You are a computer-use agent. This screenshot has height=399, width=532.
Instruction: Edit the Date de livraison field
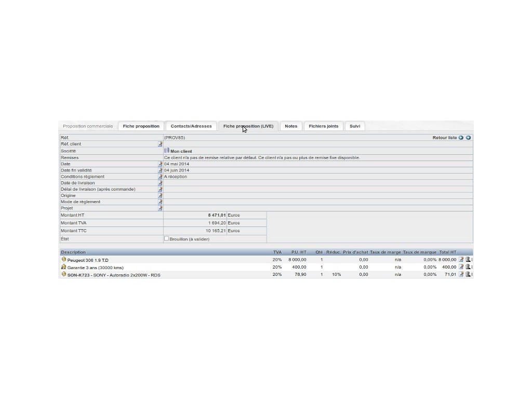[x=160, y=183]
